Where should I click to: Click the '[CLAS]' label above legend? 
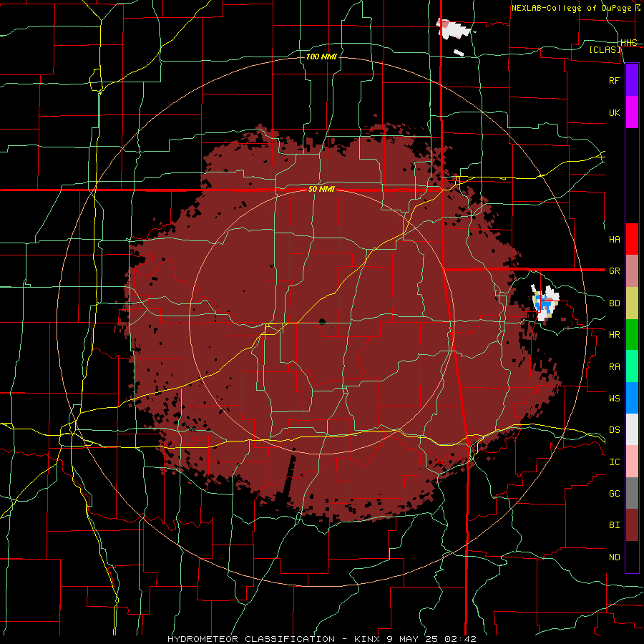click(x=605, y=50)
